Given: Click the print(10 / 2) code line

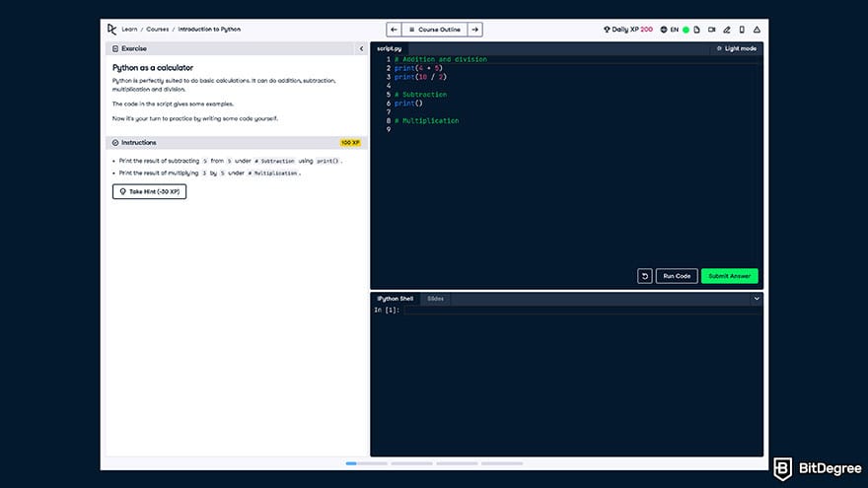Looking at the screenshot, I should [420, 77].
